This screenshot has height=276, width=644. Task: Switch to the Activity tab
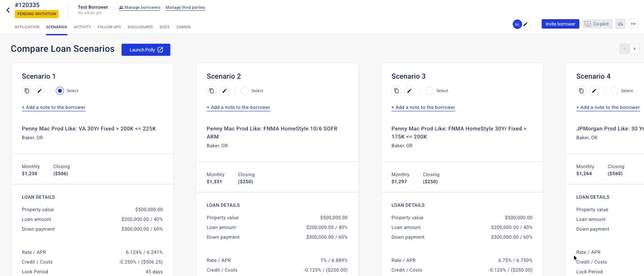click(82, 27)
